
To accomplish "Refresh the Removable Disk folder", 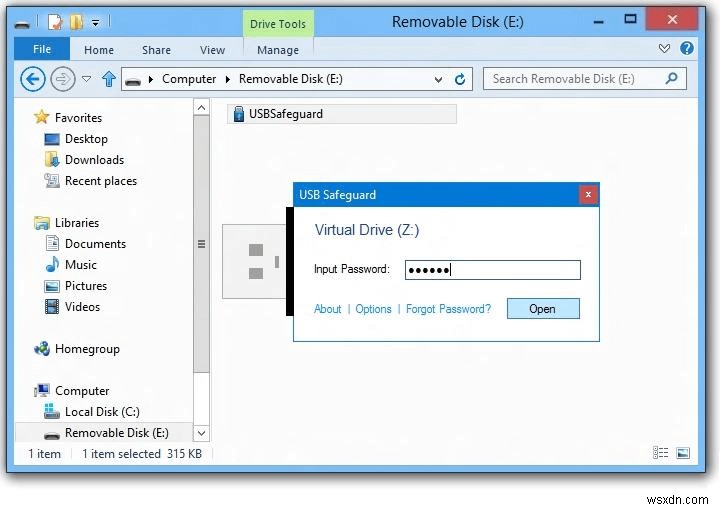I will tap(460, 79).
